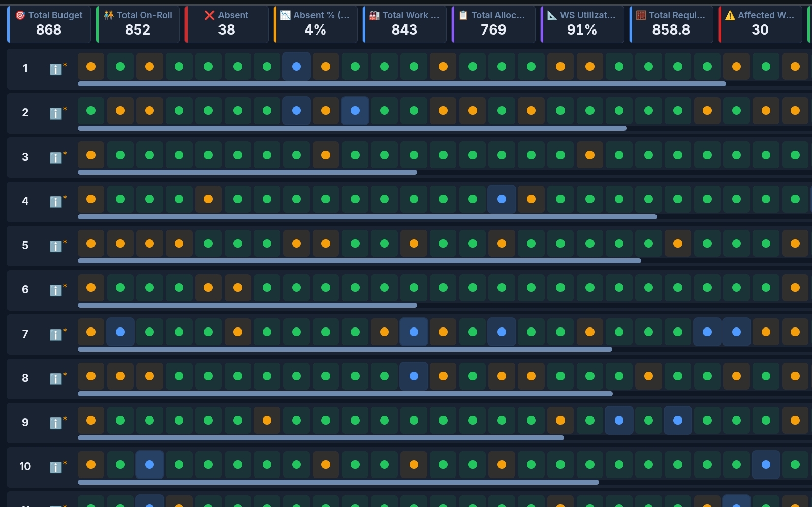Image resolution: width=812 pixels, height=507 pixels.
Task: Click row number 9 label
Action: point(25,422)
